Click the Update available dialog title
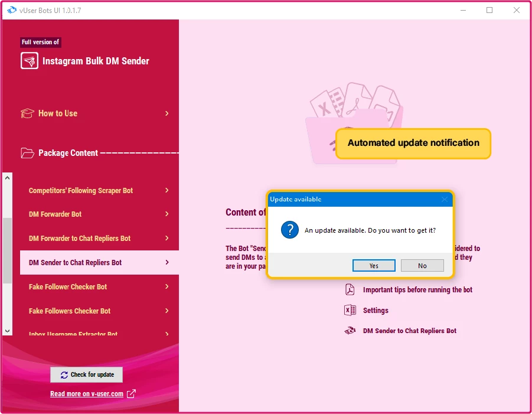Image resolution: width=532 pixels, height=414 pixels. 295,199
